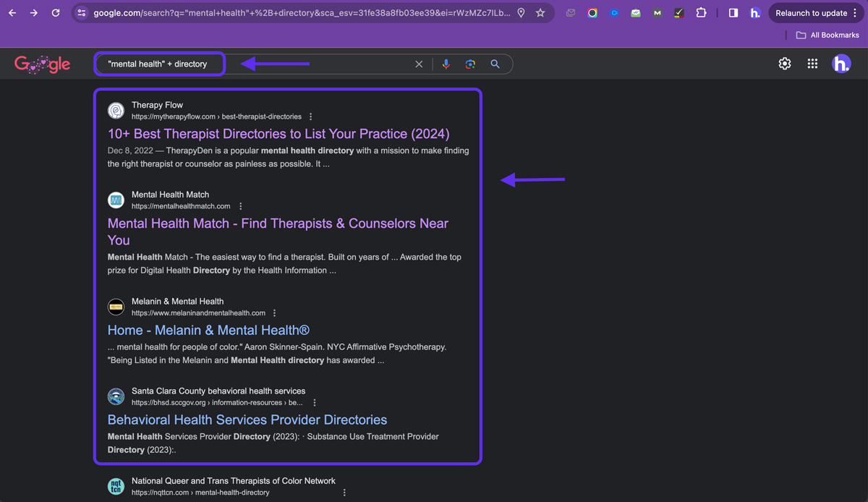Open the mail envelope extension icon
This screenshot has width=868, height=502.
pos(571,13)
